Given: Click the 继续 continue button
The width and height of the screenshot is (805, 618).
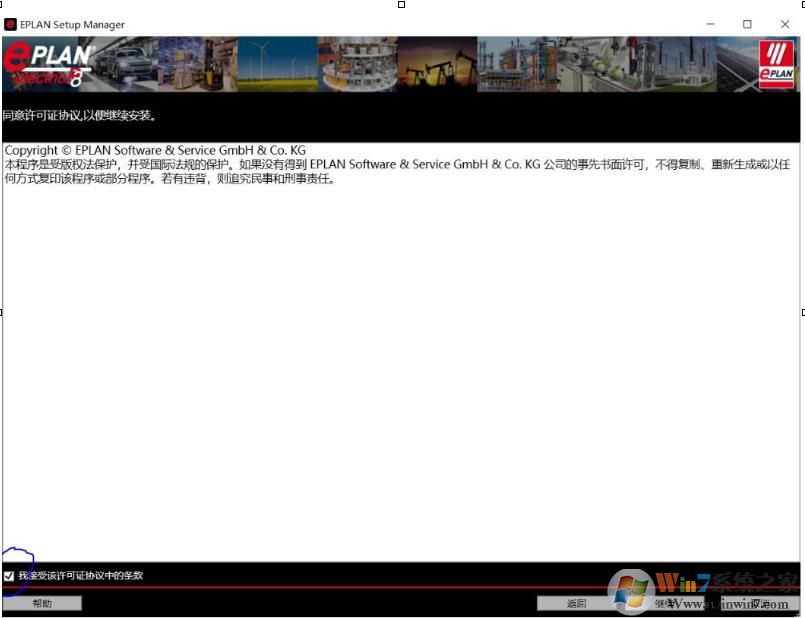Looking at the screenshot, I should tap(667, 603).
